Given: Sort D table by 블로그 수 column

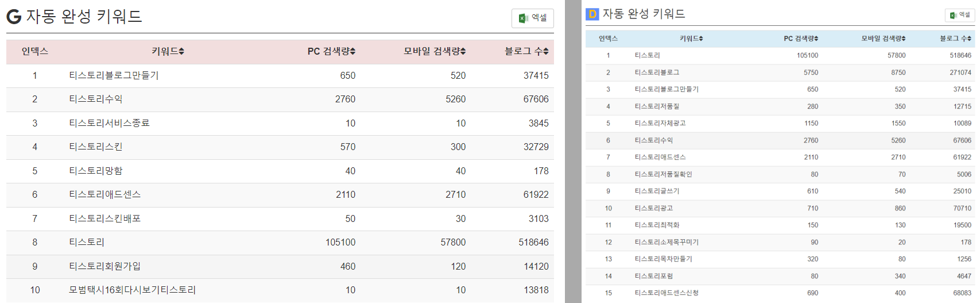Looking at the screenshot, I should tap(955, 39).
